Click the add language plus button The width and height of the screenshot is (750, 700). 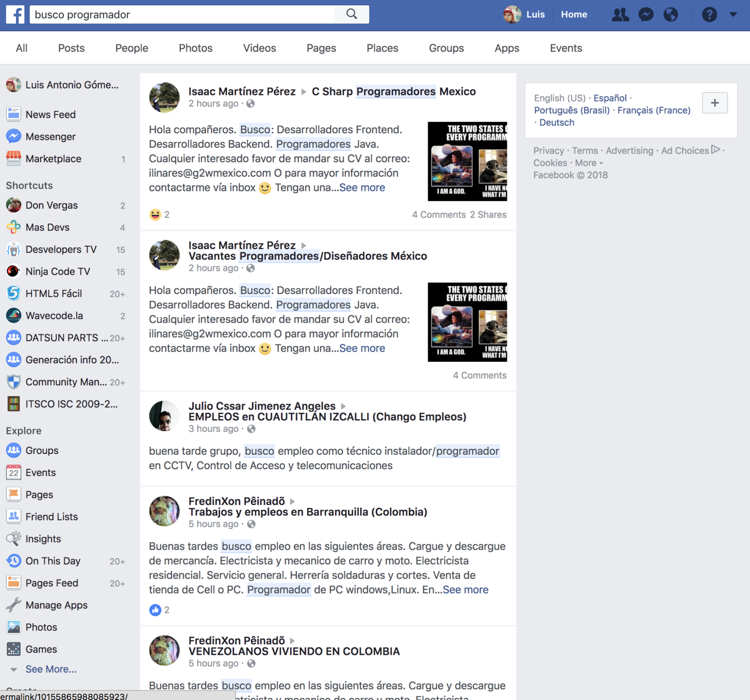pos(715,103)
